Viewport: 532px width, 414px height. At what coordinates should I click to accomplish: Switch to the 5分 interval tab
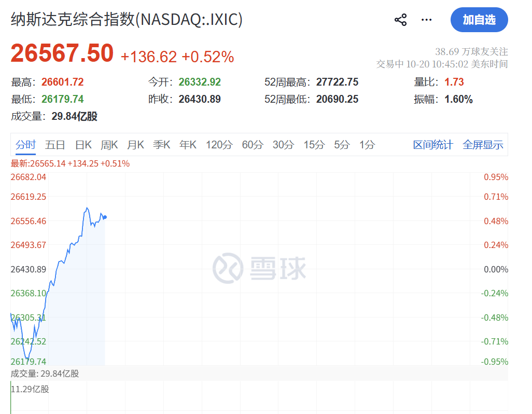[x=342, y=145]
